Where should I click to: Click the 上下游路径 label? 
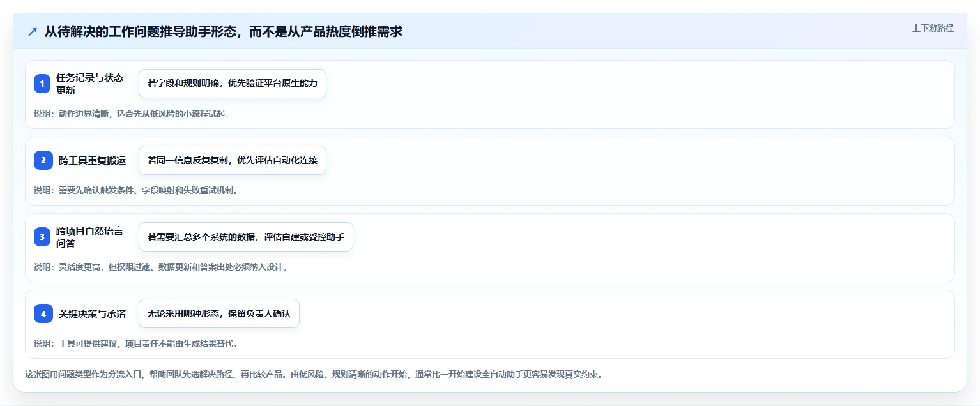933,28
